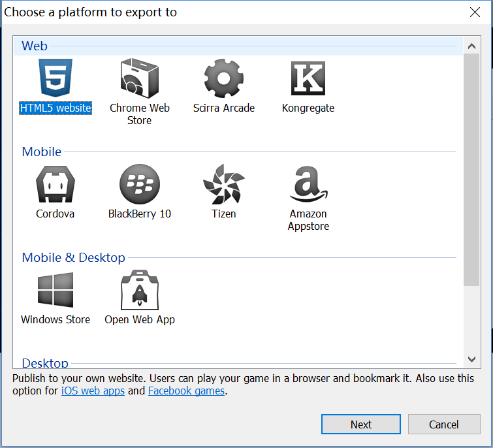Choose the Cordova platform icon
Screen dimensions: 493x448
pos(56,184)
